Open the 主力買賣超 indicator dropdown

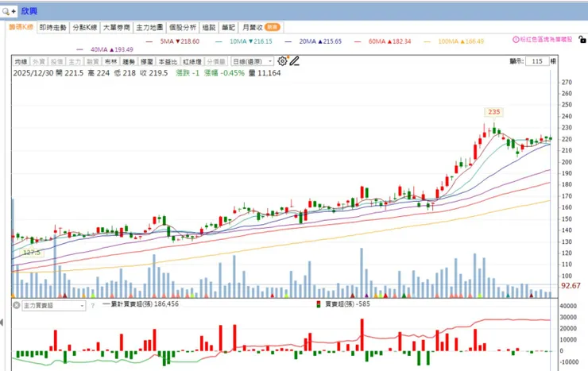click(53, 306)
